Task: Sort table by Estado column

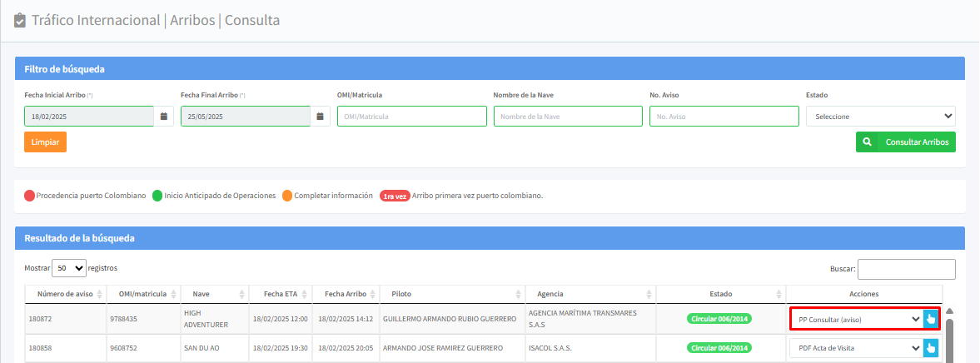Action: [x=720, y=294]
